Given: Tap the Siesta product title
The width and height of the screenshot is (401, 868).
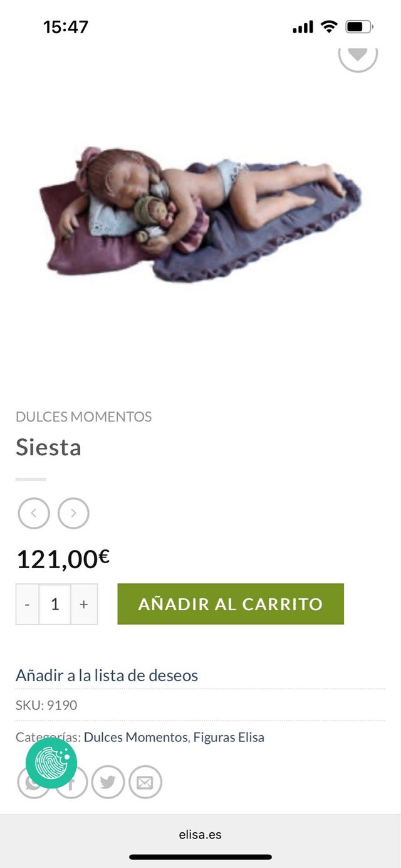Looking at the screenshot, I should point(48,447).
